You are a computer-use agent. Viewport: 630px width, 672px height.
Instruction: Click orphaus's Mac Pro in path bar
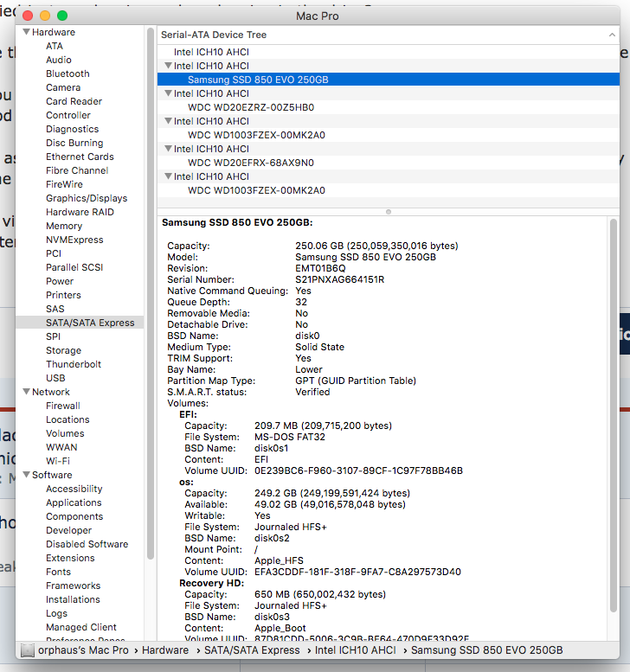(83, 650)
